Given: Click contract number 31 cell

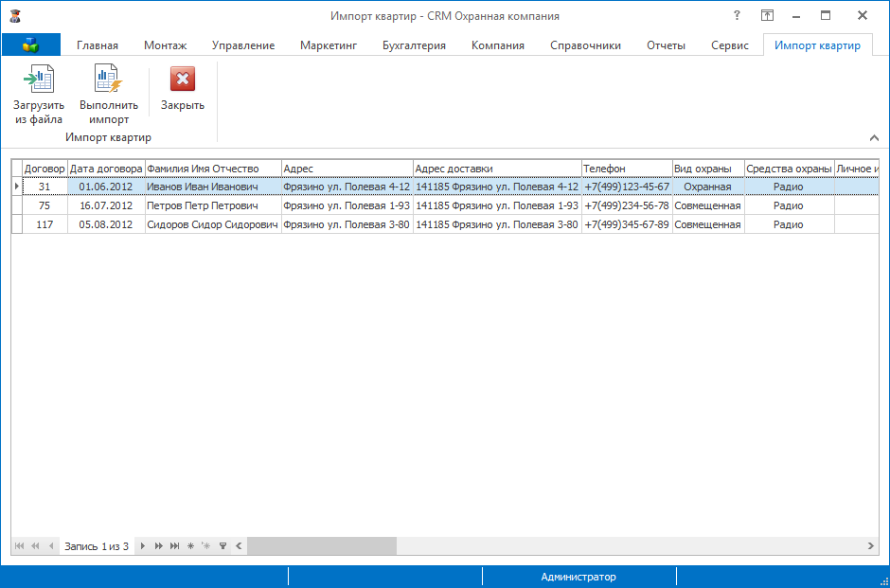Looking at the screenshot, I should (x=44, y=187).
